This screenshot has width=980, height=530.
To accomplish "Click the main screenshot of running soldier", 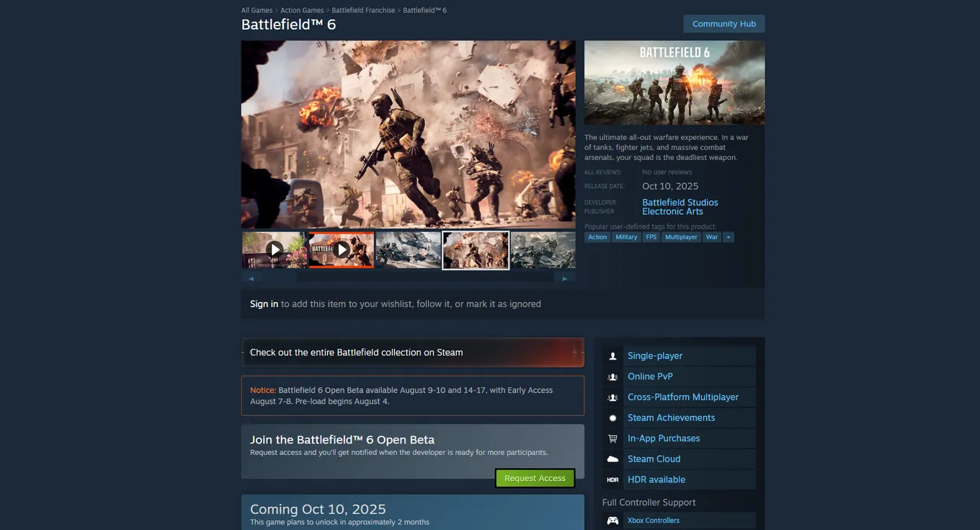I will [x=409, y=134].
